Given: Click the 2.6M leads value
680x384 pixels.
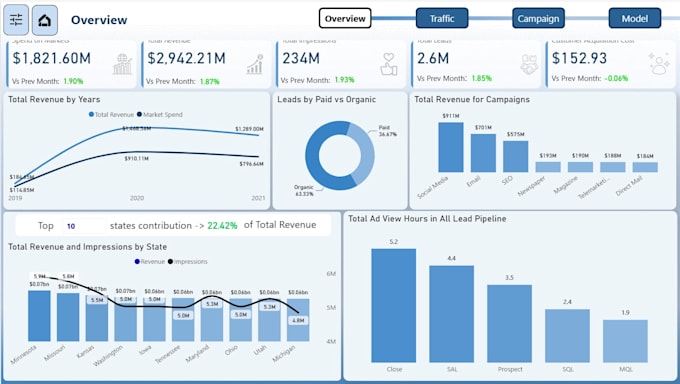Looking at the screenshot, I should 433,58.
